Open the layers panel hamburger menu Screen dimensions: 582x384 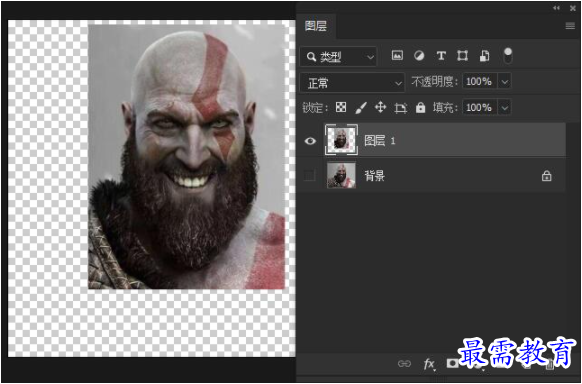click(x=570, y=26)
